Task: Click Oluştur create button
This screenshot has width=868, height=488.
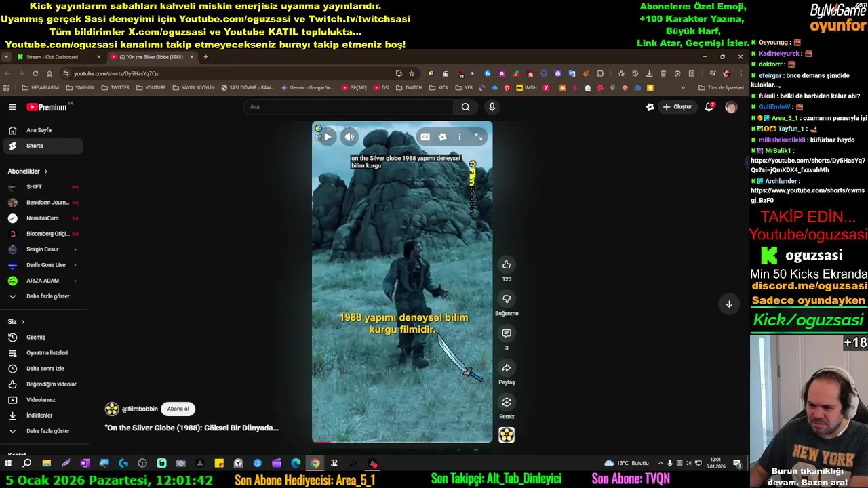Action: 677,107
